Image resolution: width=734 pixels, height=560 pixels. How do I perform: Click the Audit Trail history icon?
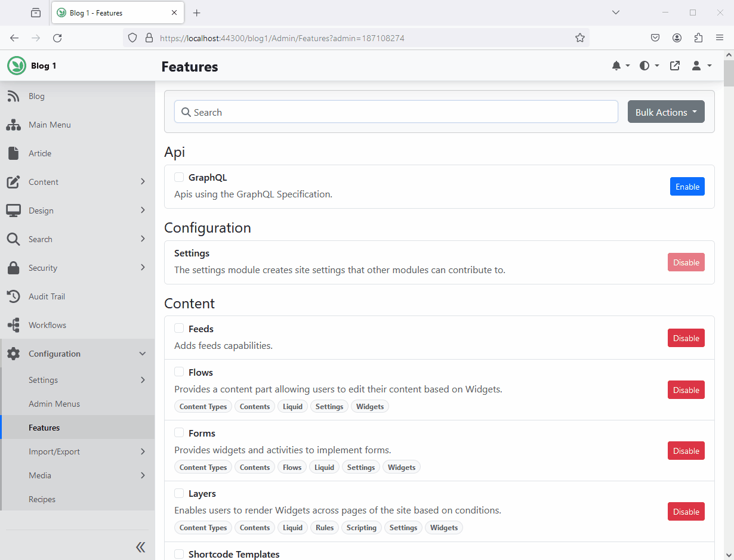tap(13, 296)
